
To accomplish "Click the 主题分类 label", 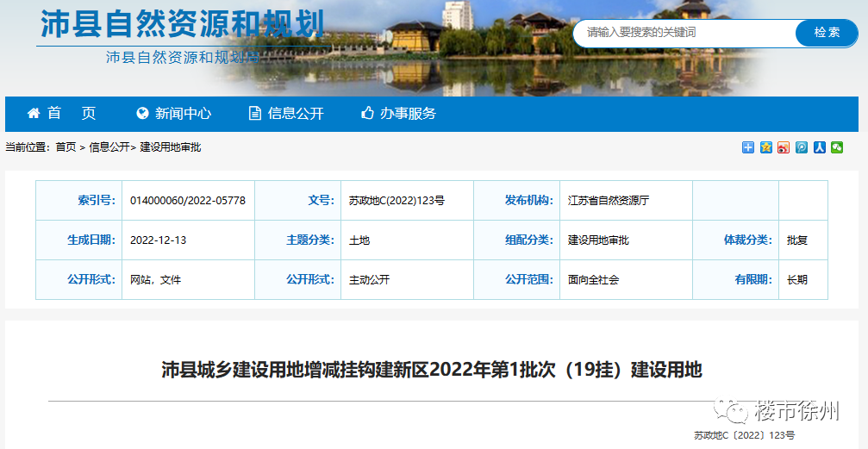I will 310,240.
